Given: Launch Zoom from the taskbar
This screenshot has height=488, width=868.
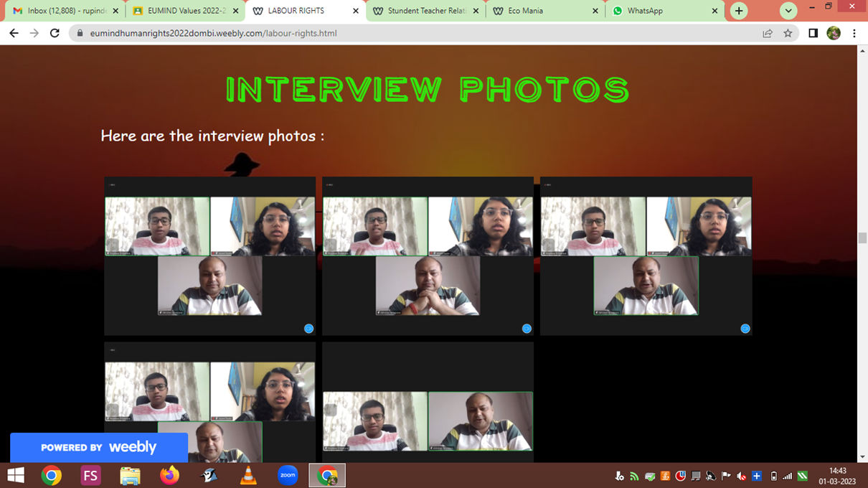Looking at the screenshot, I should tap(288, 475).
